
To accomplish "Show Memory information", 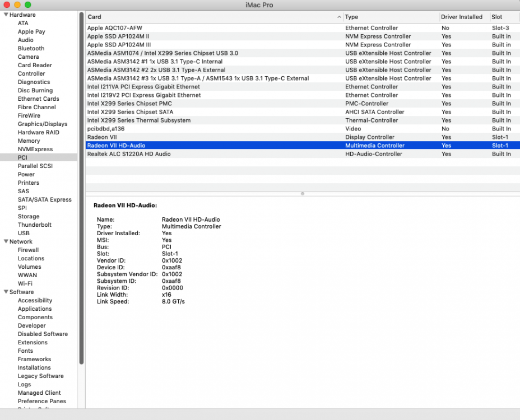I will [29, 141].
